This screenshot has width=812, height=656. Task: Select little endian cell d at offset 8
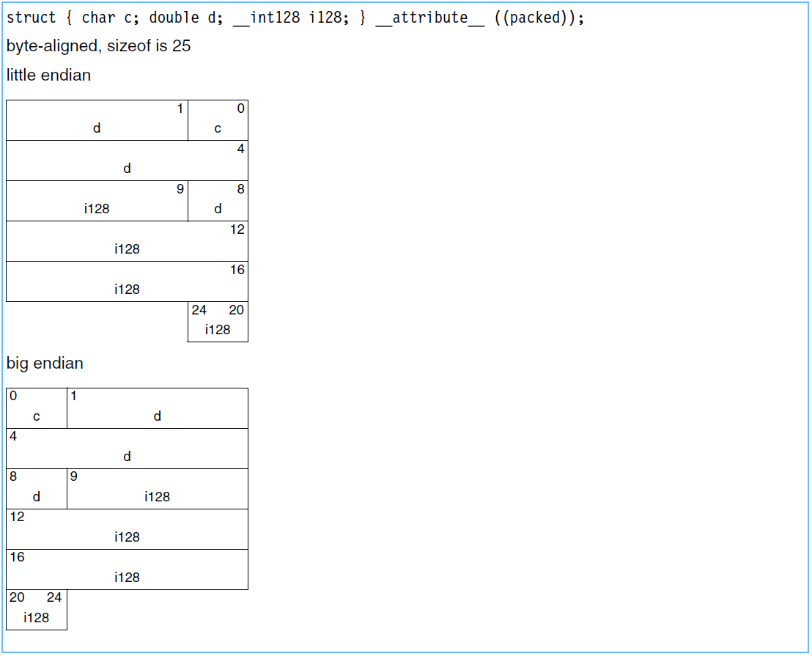tap(218, 201)
